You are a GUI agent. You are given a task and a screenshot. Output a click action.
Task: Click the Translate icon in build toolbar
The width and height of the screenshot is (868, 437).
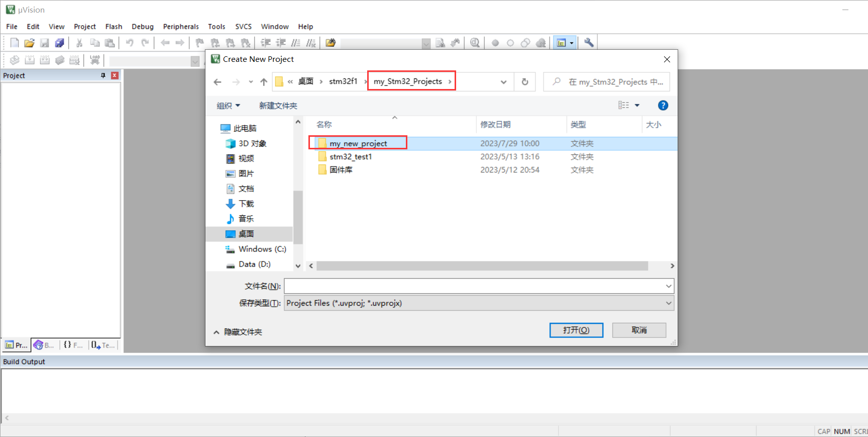(15, 60)
